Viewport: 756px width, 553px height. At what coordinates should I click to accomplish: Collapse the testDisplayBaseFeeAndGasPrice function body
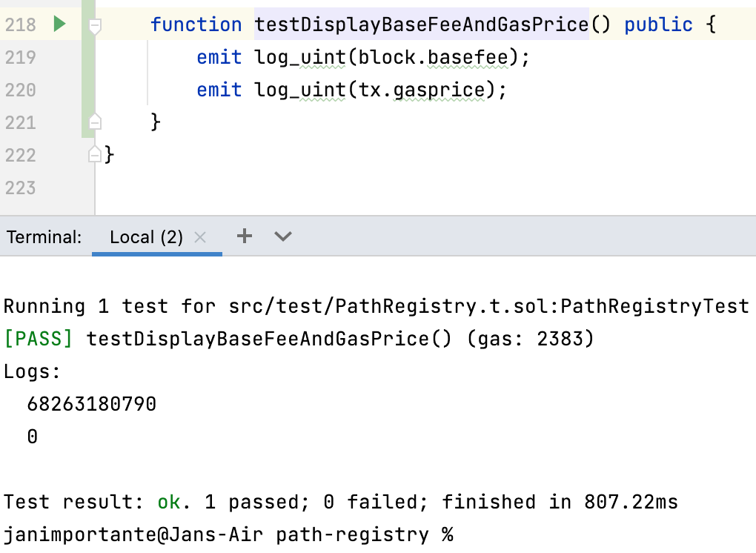tap(94, 24)
